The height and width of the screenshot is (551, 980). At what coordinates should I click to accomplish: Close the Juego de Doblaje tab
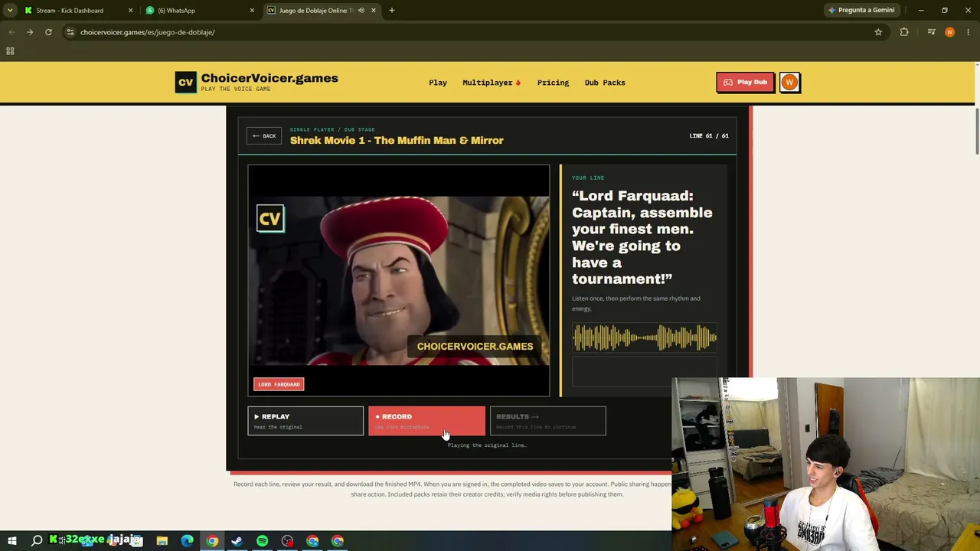point(374,11)
